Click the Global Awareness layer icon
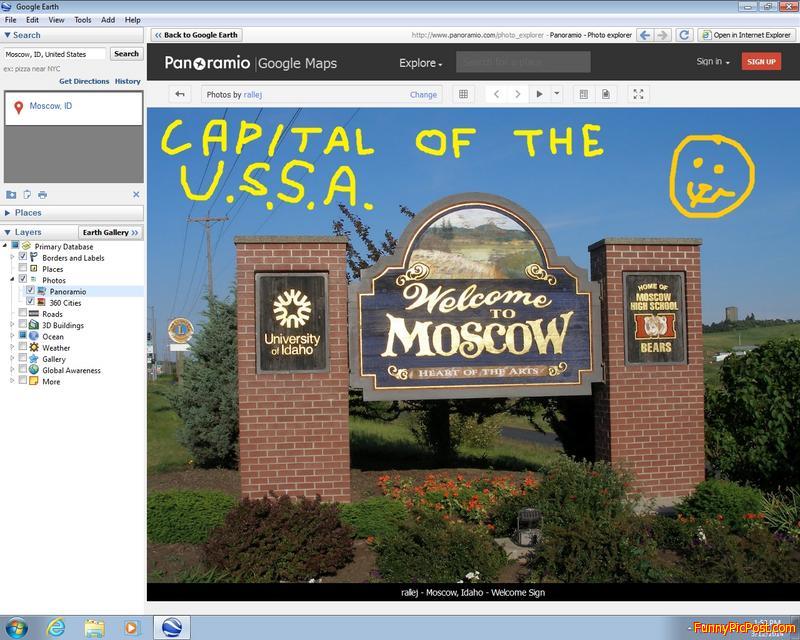Screen dimensions: 800x640 pyautogui.click(x=34, y=370)
